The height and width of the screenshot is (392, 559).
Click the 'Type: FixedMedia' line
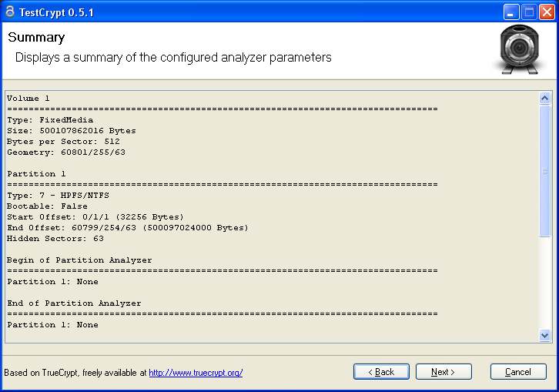click(x=50, y=120)
